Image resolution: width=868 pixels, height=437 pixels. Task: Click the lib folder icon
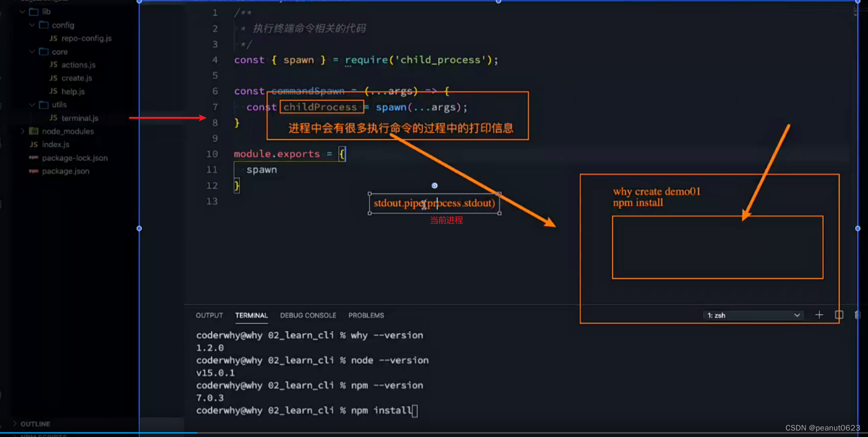(34, 11)
